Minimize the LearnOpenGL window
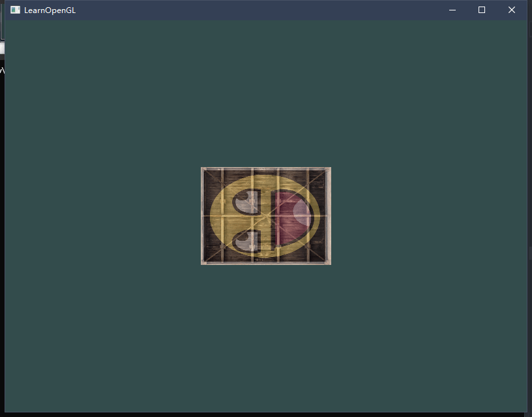This screenshot has height=417, width=532. click(x=452, y=10)
